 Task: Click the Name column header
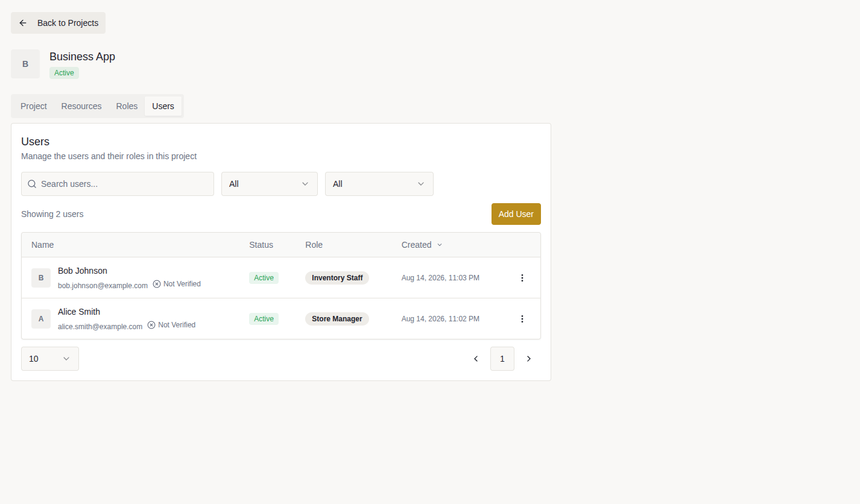43,245
